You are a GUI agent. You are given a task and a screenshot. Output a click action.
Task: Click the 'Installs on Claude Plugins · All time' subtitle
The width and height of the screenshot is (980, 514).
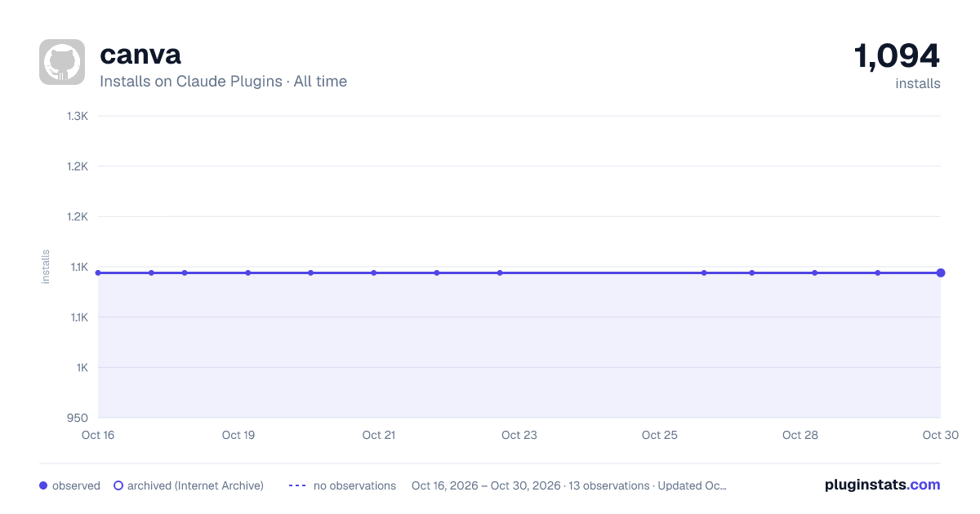[223, 82]
